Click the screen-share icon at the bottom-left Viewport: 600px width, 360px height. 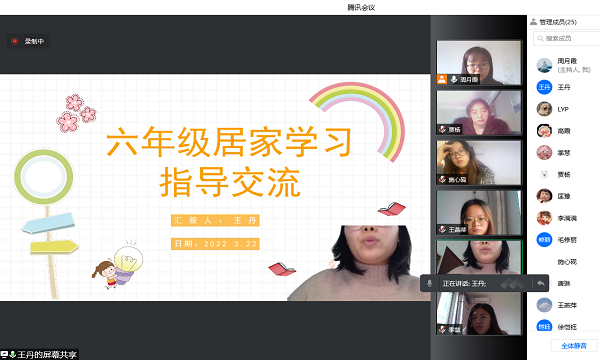(x=4, y=355)
